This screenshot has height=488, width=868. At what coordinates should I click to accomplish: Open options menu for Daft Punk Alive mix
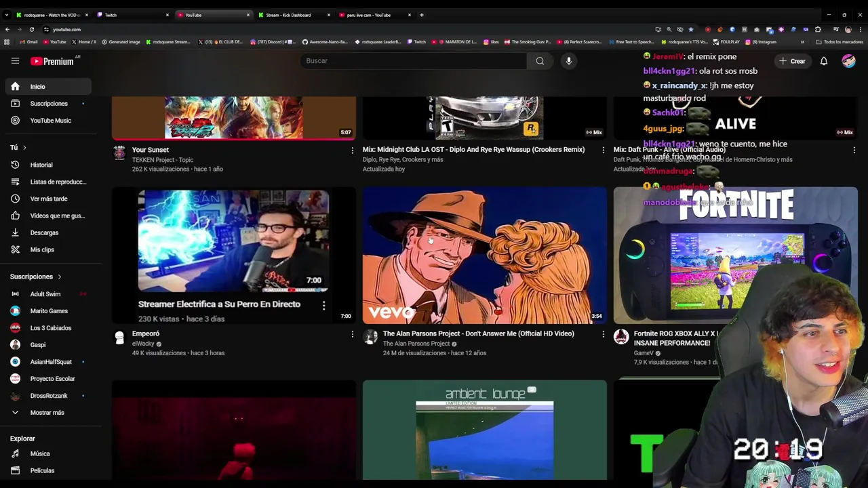pos(854,150)
